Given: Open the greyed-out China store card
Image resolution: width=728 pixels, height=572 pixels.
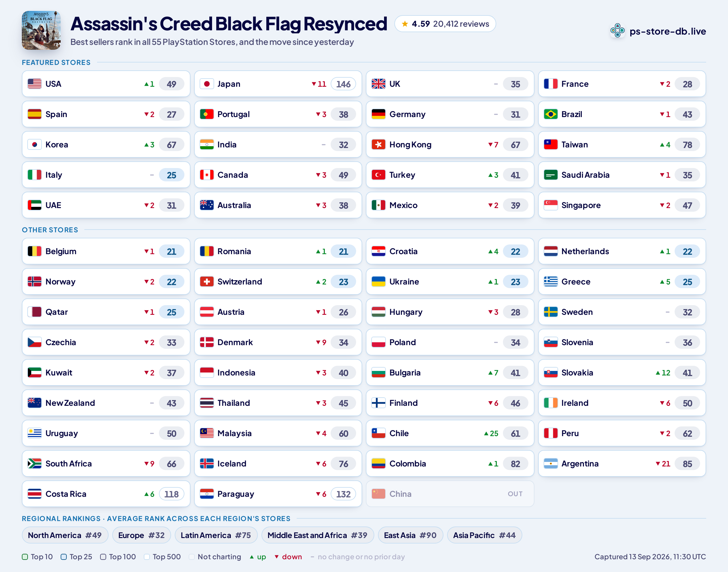Looking at the screenshot, I should coord(450,494).
